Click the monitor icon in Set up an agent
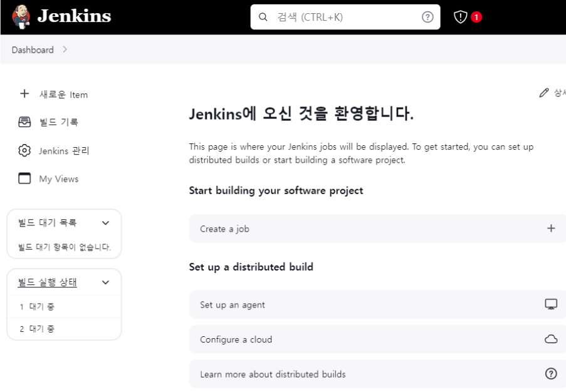 click(551, 304)
